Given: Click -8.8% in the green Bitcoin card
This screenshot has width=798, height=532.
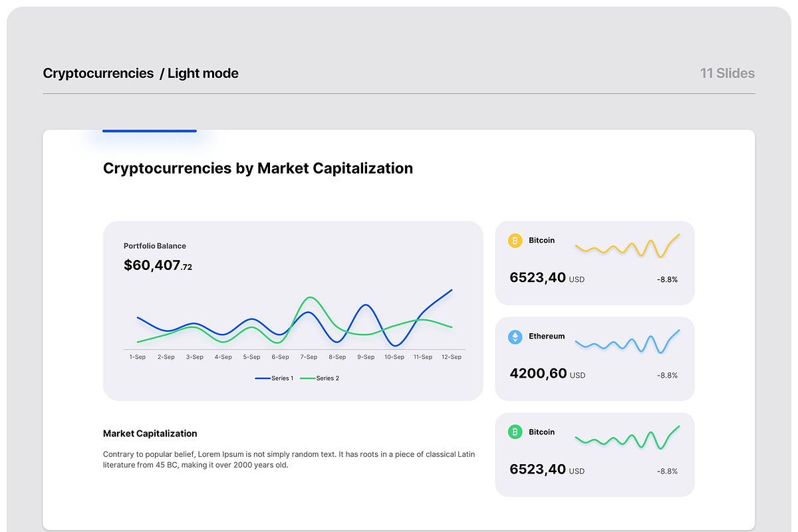Looking at the screenshot, I should (x=667, y=471).
